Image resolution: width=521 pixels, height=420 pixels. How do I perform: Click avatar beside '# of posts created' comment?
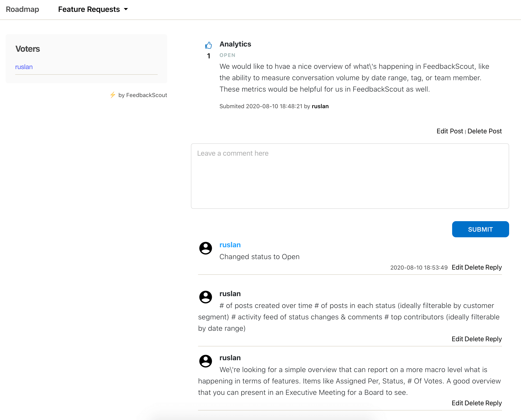click(x=206, y=297)
